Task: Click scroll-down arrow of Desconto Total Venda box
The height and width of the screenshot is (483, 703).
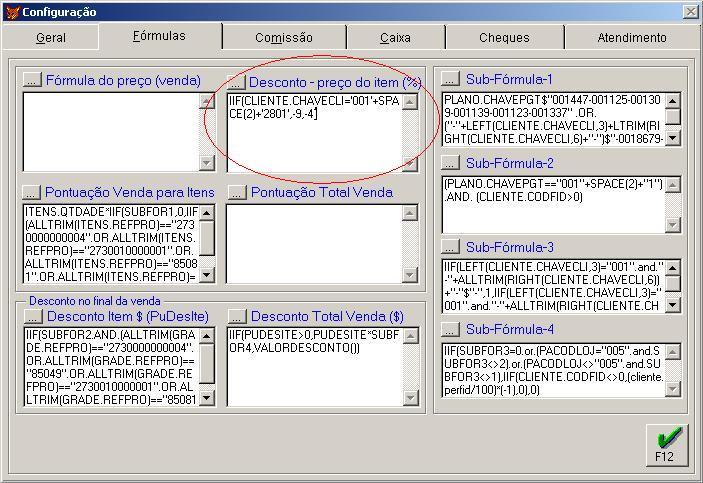Action: (x=410, y=397)
